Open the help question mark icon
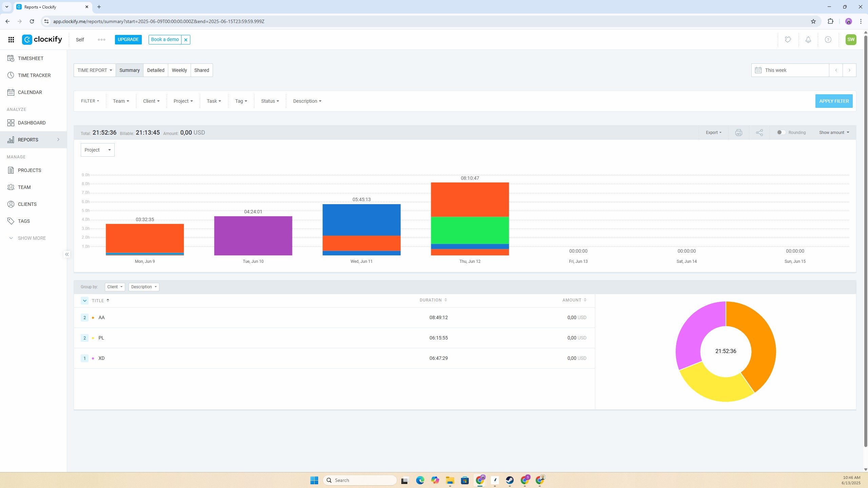Image resolution: width=868 pixels, height=488 pixels. tap(828, 40)
